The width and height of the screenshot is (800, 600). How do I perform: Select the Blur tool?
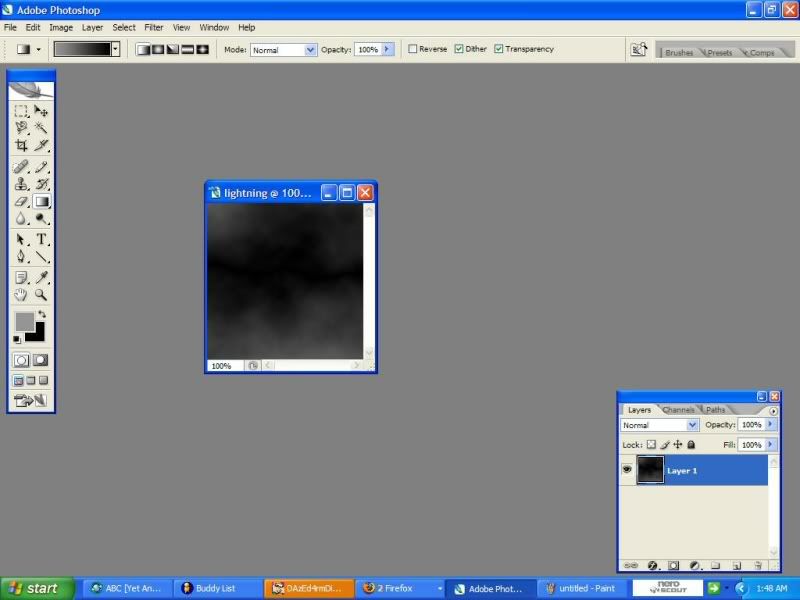point(21,218)
